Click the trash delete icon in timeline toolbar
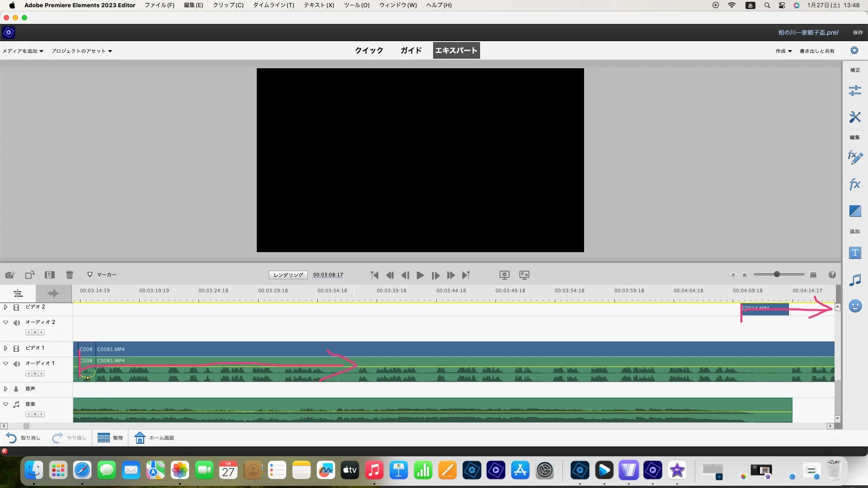This screenshot has height=488, width=868. pyautogui.click(x=70, y=275)
